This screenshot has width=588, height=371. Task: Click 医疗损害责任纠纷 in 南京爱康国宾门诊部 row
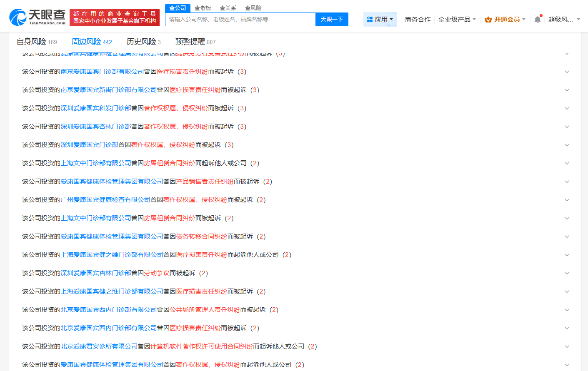(183, 72)
